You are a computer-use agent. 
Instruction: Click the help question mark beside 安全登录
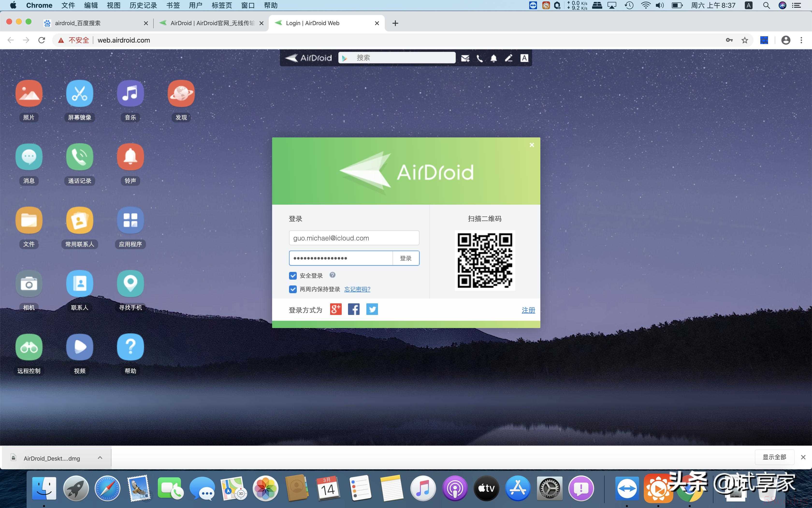pyautogui.click(x=333, y=275)
